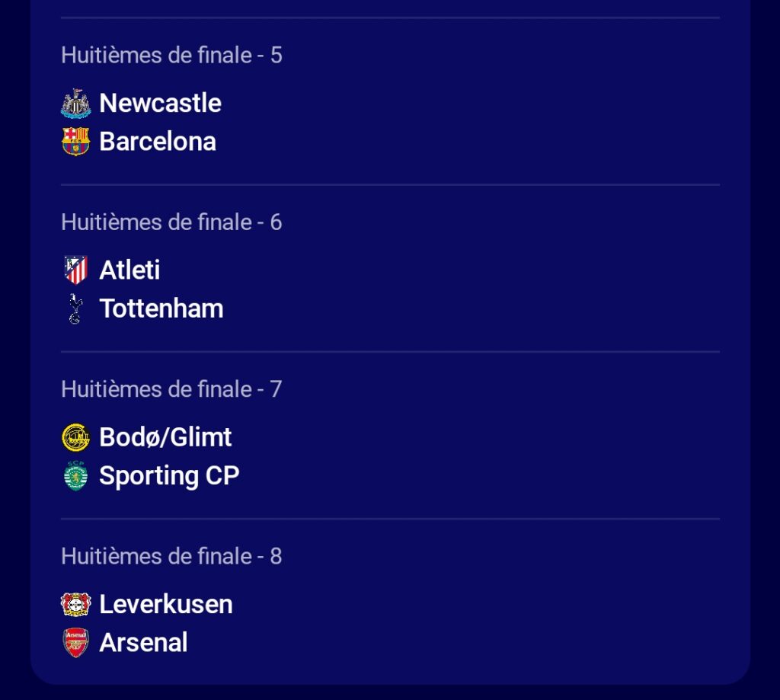Screen dimensions: 780x700
Task: Click the Huitièmes de finale - 5 header
Action: pos(171,55)
